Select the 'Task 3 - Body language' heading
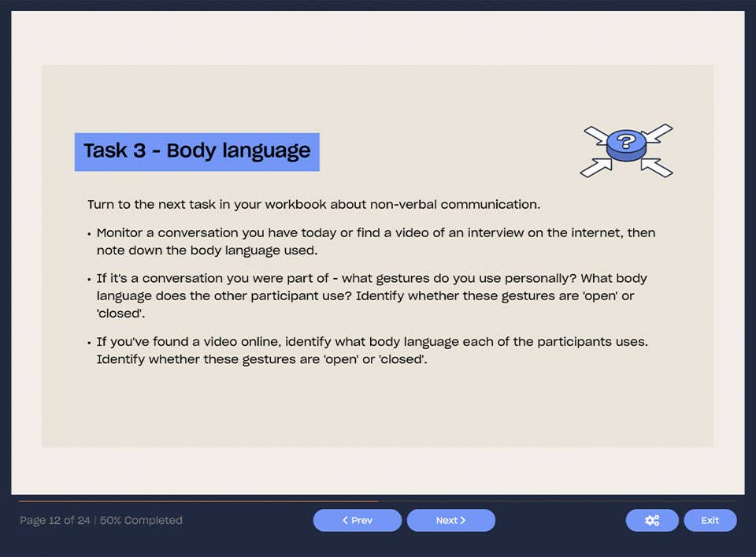 coord(197,151)
